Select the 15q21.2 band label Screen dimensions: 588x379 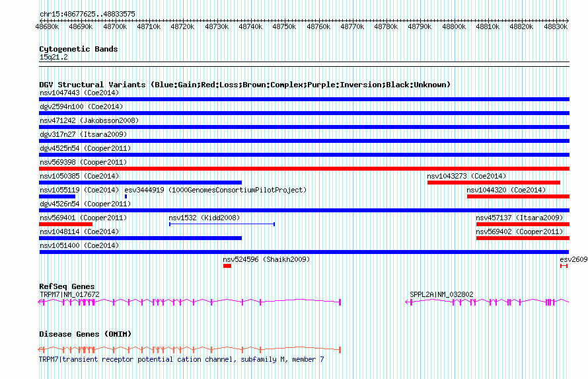pos(54,57)
